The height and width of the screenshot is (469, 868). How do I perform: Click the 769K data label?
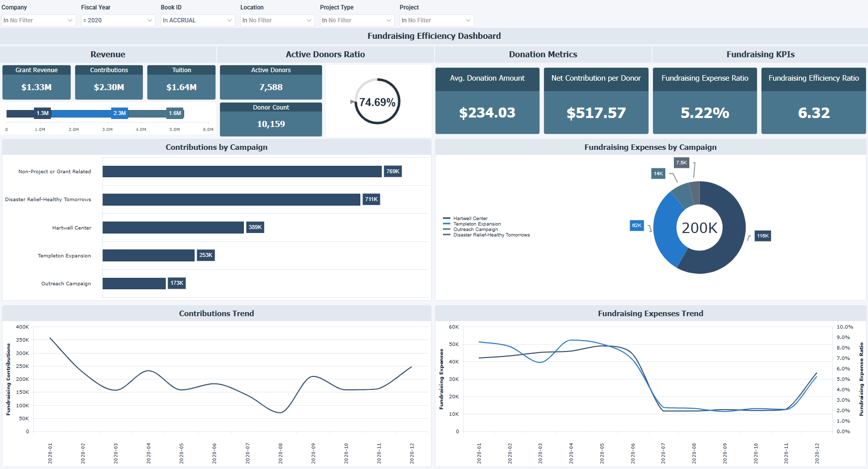tap(393, 171)
